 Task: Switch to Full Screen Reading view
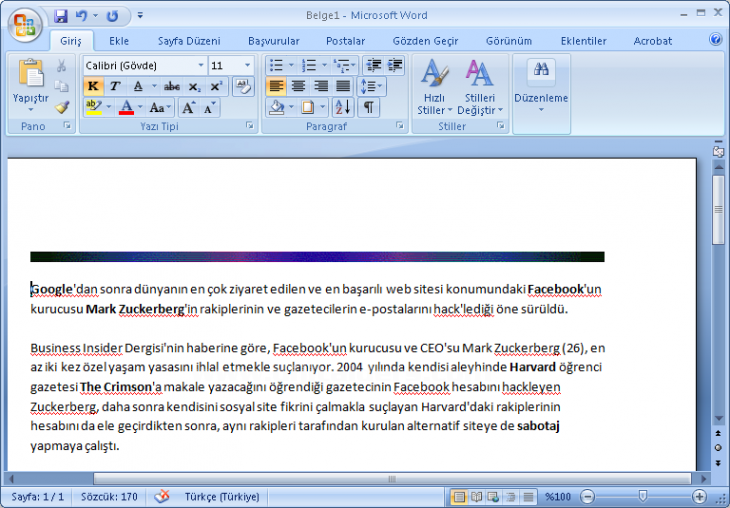pyautogui.click(x=476, y=497)
